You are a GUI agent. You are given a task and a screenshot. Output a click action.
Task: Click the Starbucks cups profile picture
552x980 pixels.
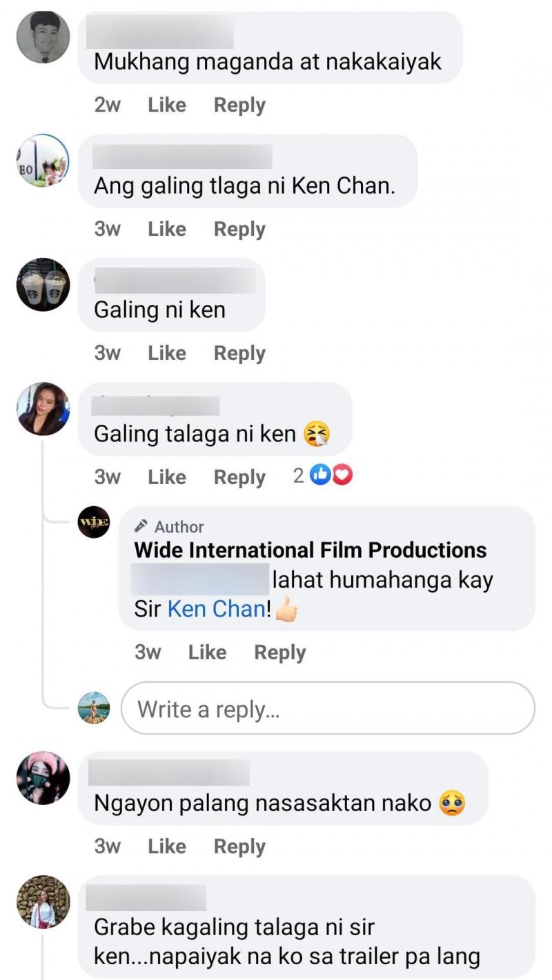pyautogui.click(x=43, y=285)
